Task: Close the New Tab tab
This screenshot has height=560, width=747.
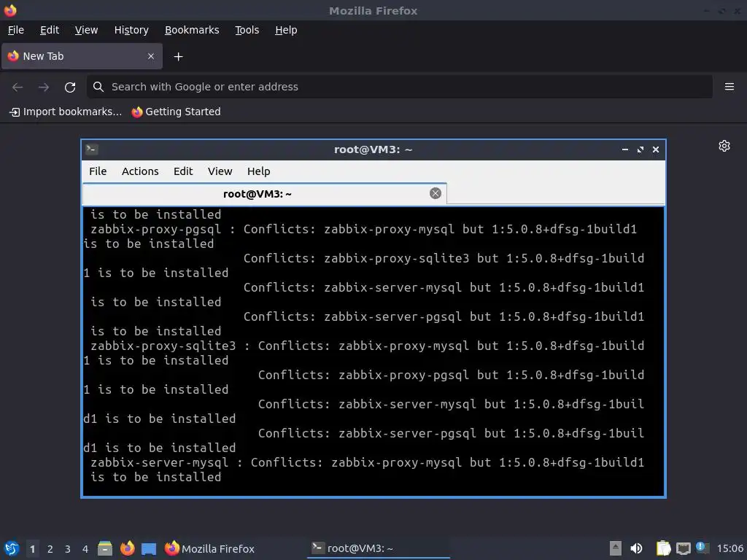Action: 150,56
